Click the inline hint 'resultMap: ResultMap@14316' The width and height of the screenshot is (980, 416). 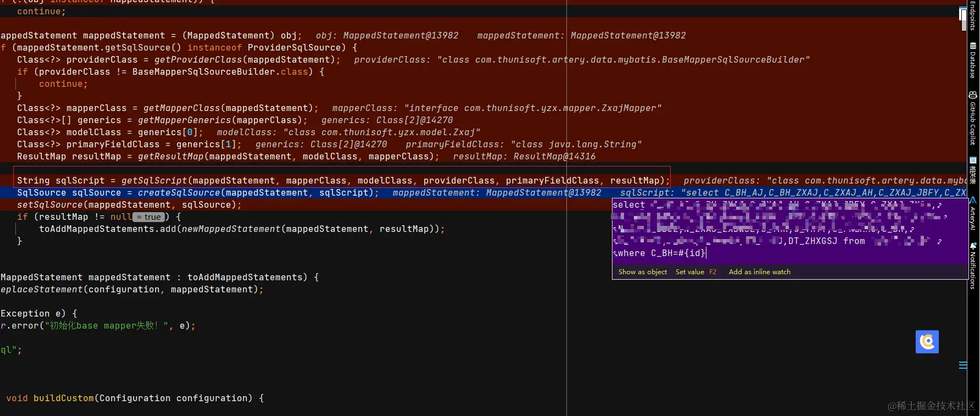click(525, 157)
